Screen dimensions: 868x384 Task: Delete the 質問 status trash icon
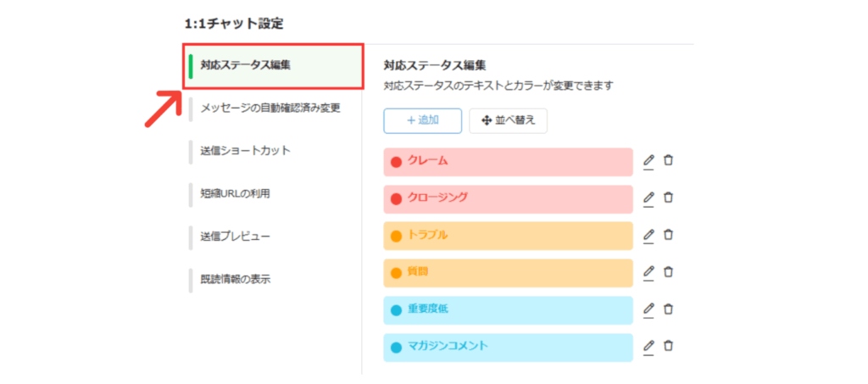point(668,273)
